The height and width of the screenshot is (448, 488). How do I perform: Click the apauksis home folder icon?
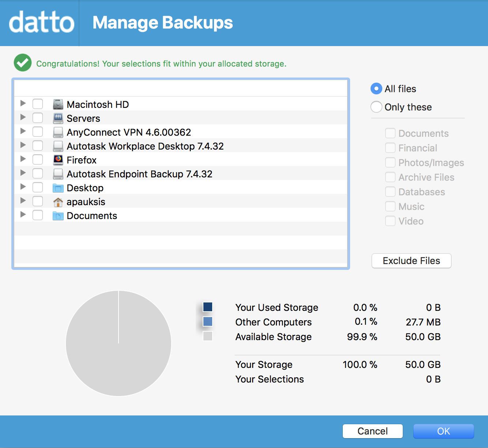pos(58,202)
